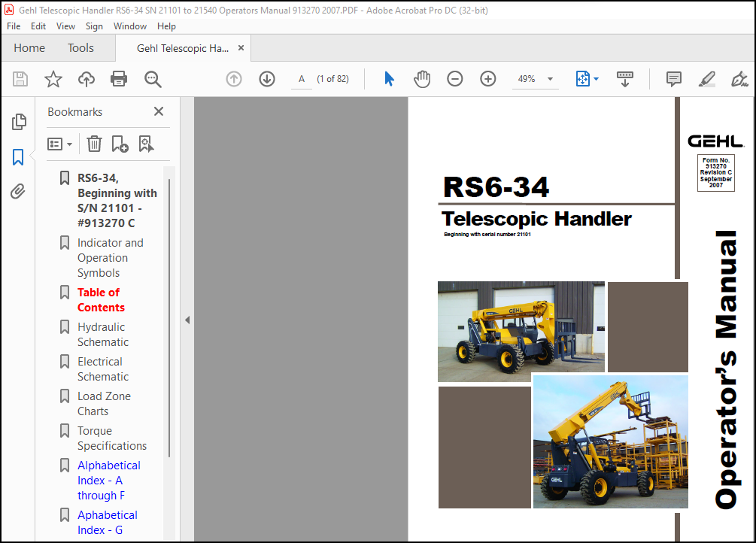Select the highlighter pen tool
The height and width of the screenshot is (543, 756).
707,79
